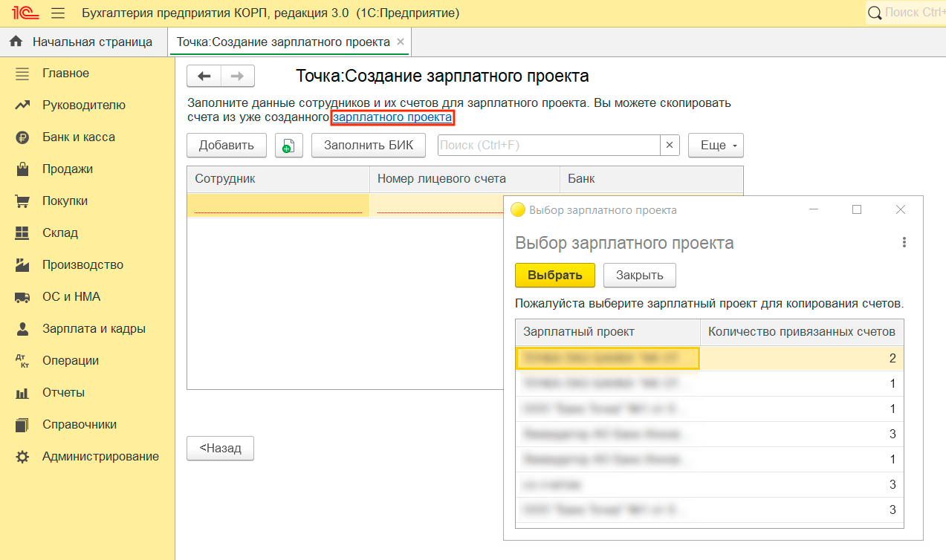The height and width of the screenshot is (560, 946).
Task: Click the Банк и касса sidebar icon
Action: coord(22,137)
